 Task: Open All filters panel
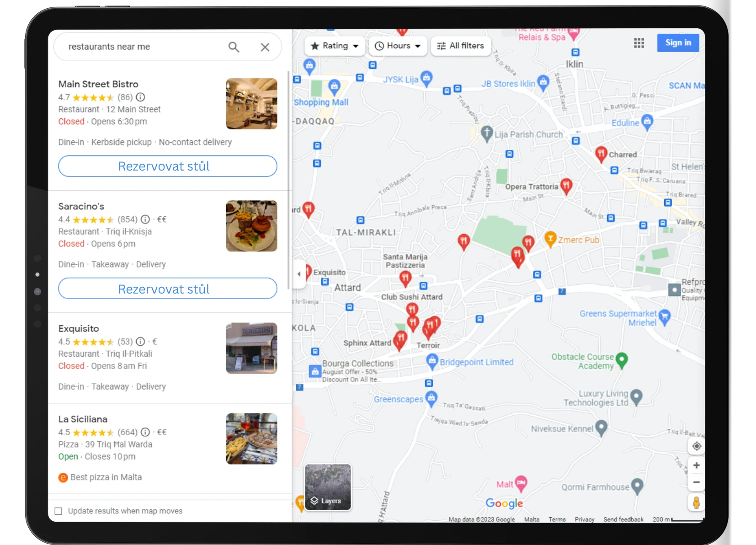(461, 46)
